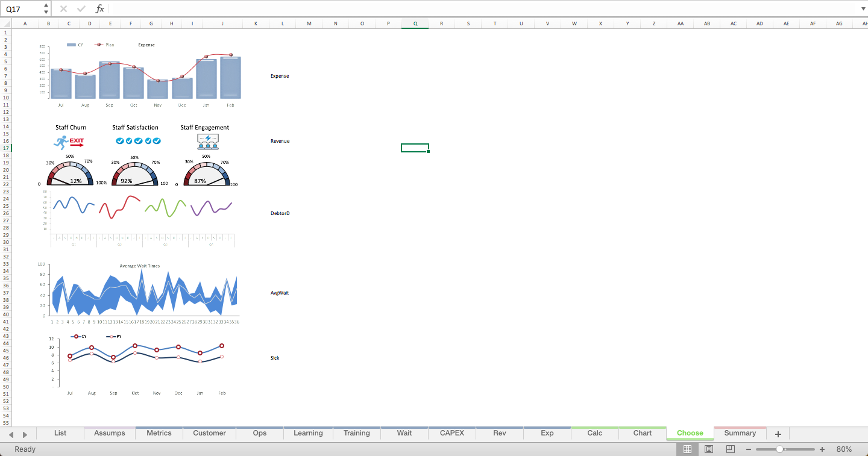Open the Metrics sheet tab
This screenshot has width=868, height=456.
(159, 433)
